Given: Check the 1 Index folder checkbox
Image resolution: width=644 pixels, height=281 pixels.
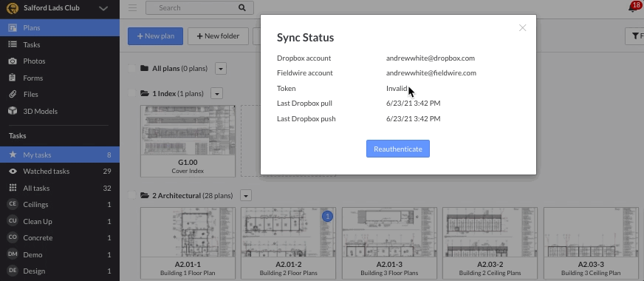Looking at the screenshot, I should click(132, 93).
